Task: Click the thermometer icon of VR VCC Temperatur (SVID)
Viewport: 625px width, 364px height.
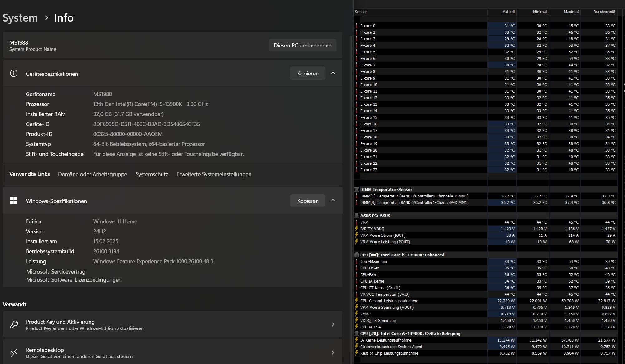Action: click(356, 294)
